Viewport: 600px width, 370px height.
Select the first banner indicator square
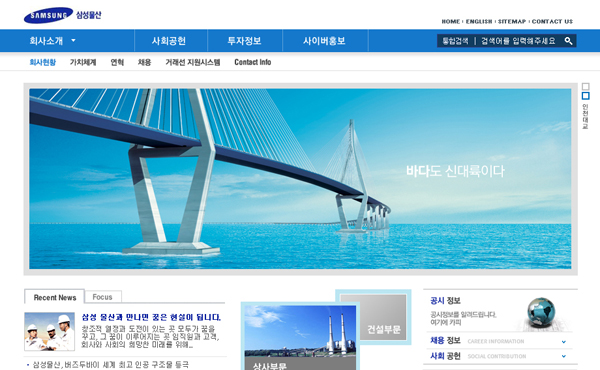[x=585, y=86]
